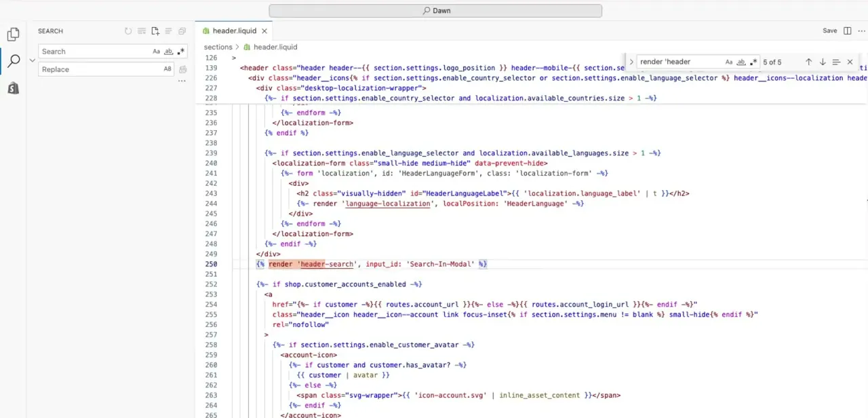
Task: Toggle Find in Selection
Action: click(x=836, y=62)
